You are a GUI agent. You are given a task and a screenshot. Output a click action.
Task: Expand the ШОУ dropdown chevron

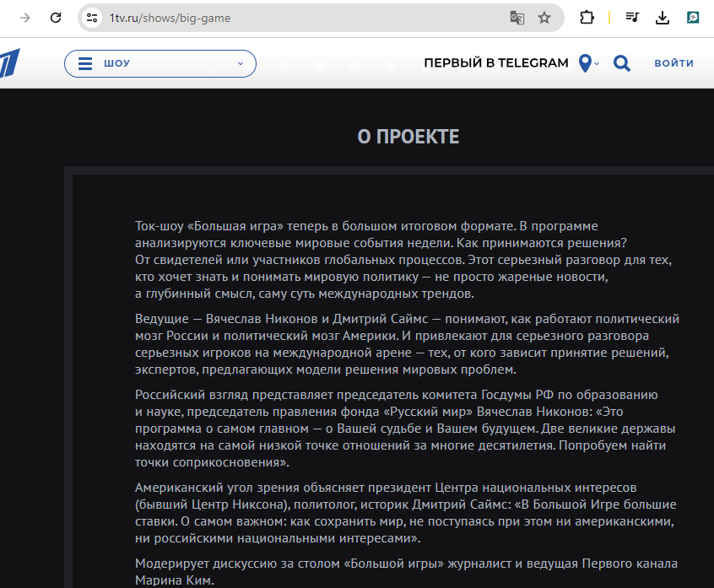point(241,64)
